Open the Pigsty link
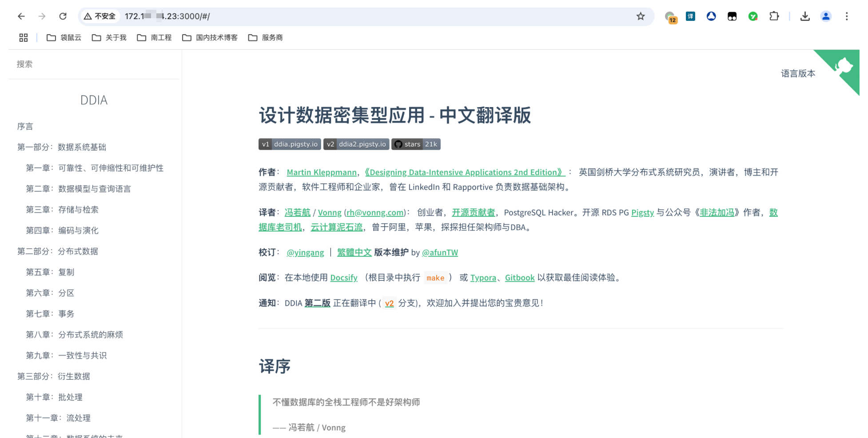 click(x=642, y=212)
